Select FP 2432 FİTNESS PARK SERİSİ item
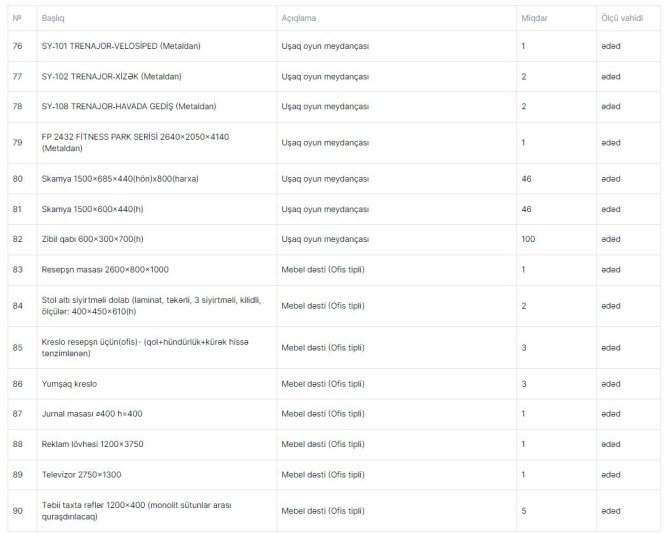 pos(135,143)
